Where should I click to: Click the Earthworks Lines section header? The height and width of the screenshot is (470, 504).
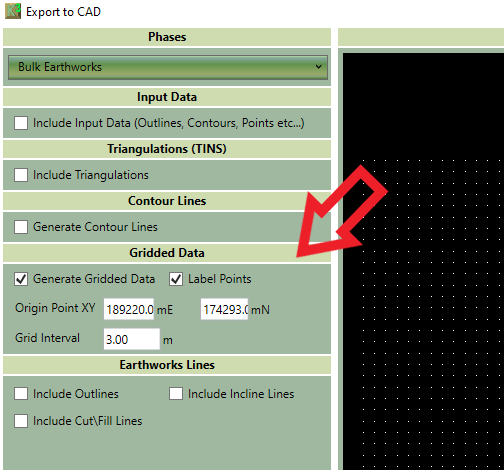tap(167, 365)
